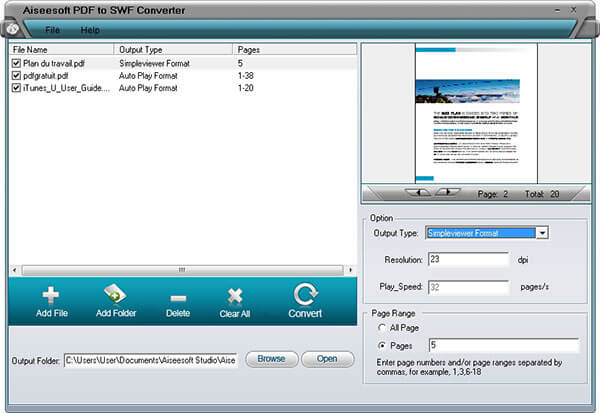Click Simpleviewer Format in first row
600x413 pixels.
pos(154,63)
